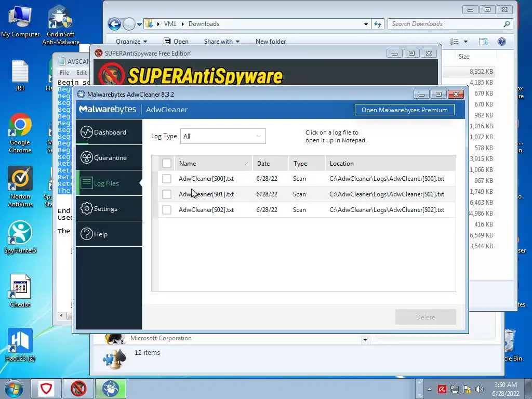Click the Settings gear icon in sidebar
The width and height of the screenshot is (532, 399).
[x=87, y=208]
